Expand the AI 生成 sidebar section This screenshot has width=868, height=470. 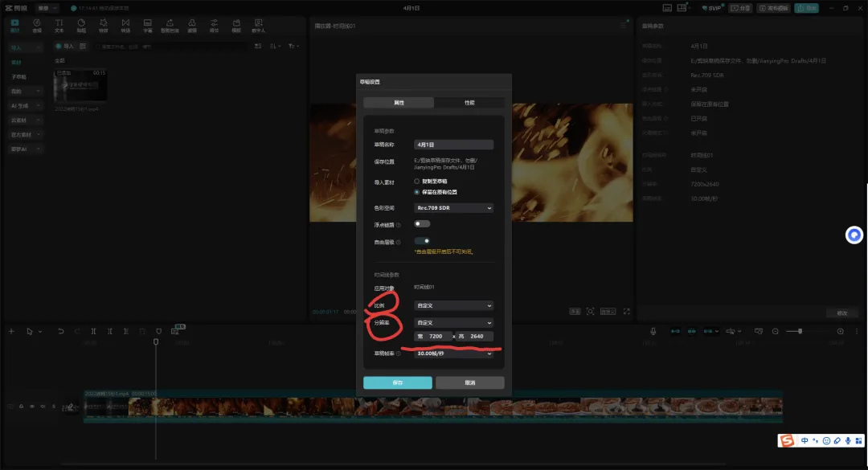[26, 106]
